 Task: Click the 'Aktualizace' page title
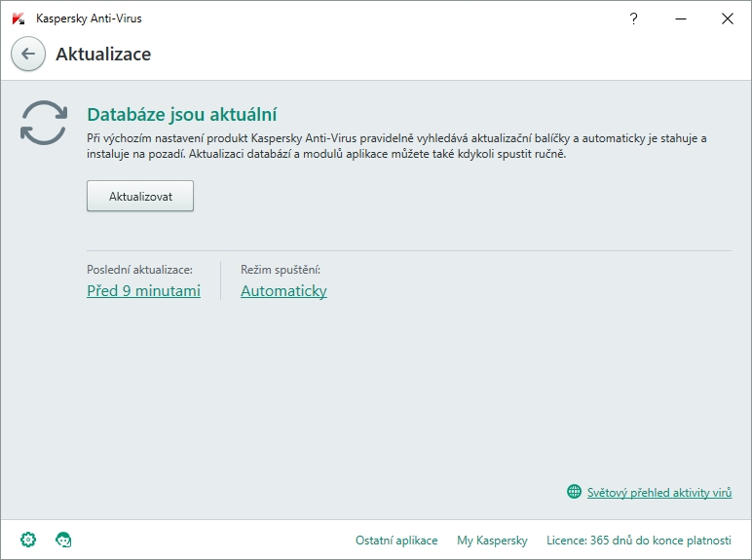tap(103, 55)
